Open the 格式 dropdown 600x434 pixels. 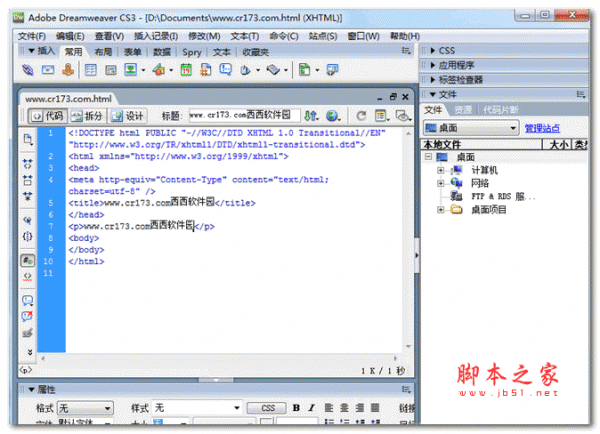[85, 408]
